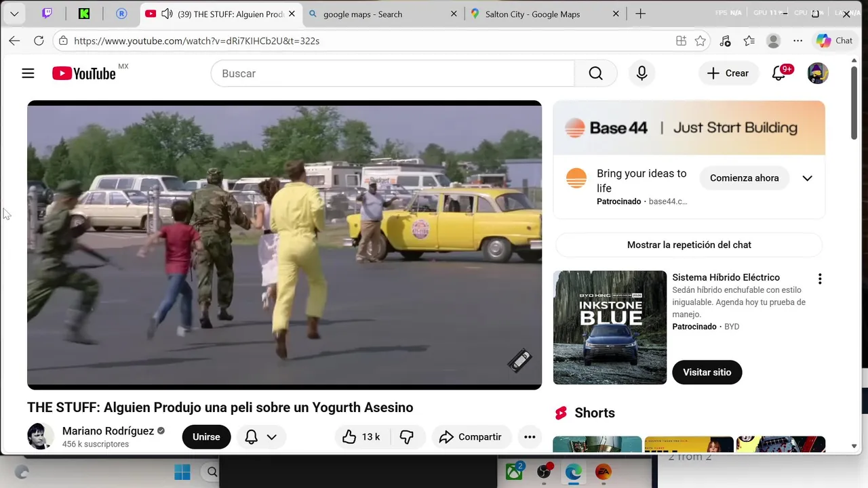868x488 pixels.
Task: Open the video title THE STUFF text
Action: [x=220, y=407]
